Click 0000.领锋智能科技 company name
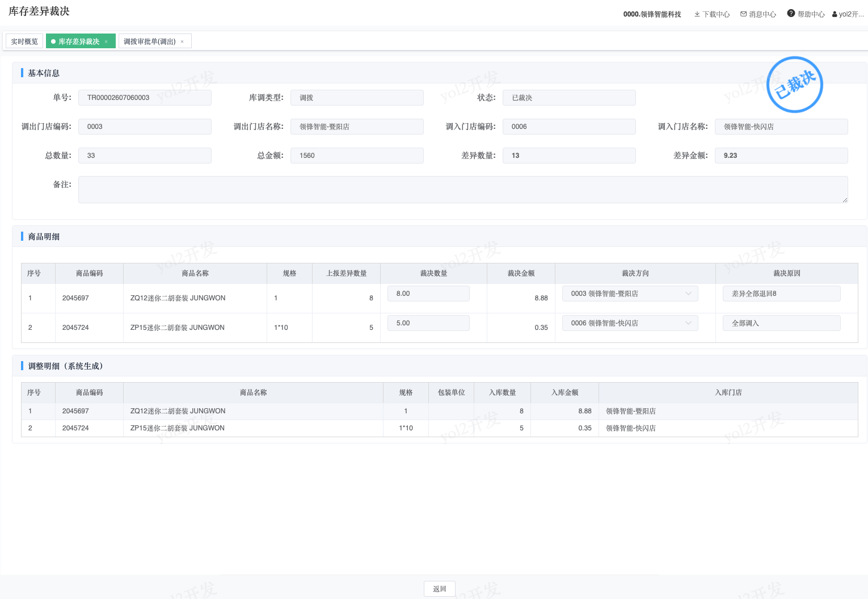This screenshot has height=599, width=868. pyautogui.click(x=652, y=14)
